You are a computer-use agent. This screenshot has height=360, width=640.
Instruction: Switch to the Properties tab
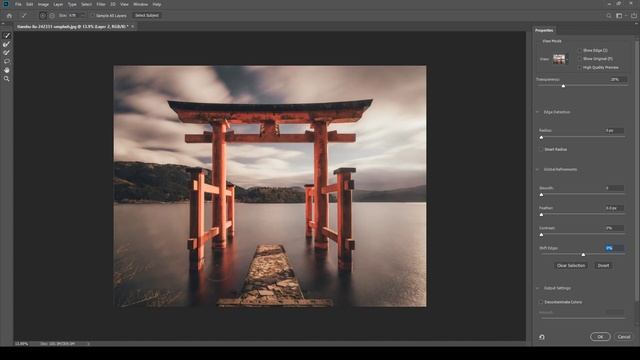coord(544,30)
